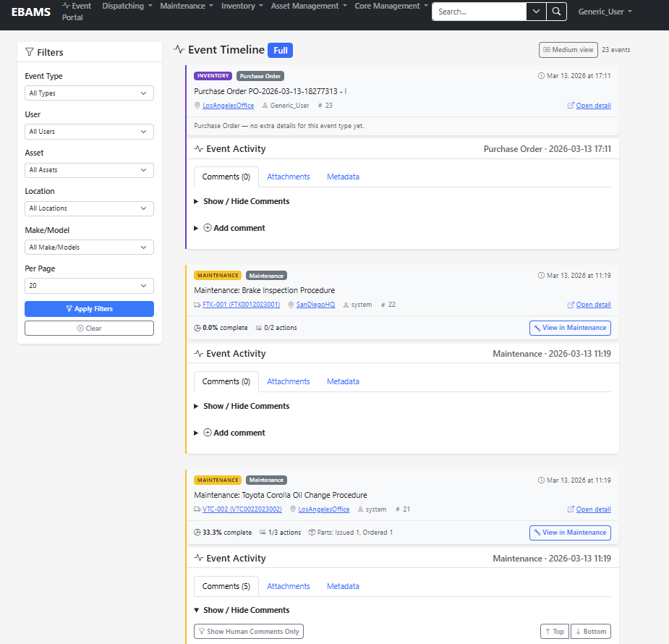Screen dimensions: 669x644
Task: Click View in Maintenance for Oil Change
Action: point(570,533)
